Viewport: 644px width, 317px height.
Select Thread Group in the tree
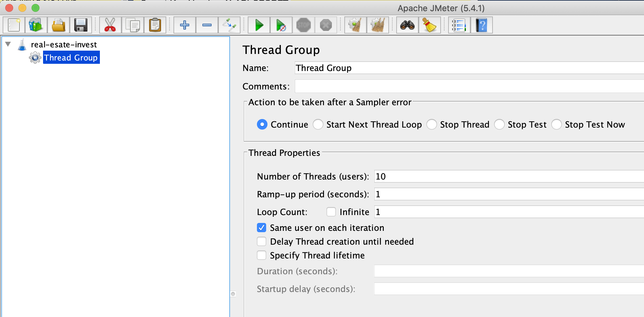tap(71, 58)
